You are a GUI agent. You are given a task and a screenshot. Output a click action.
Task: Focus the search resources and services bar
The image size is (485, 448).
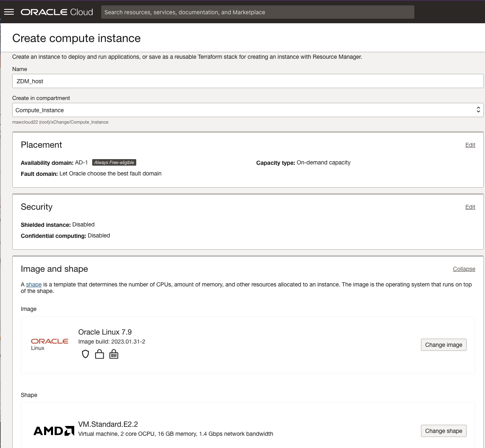257,12
